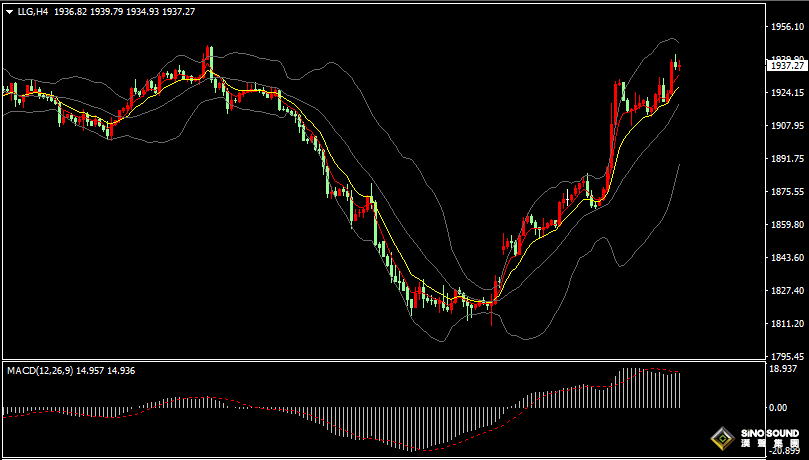Click the 1956.10 price axis label
Viewport: 809px width, 460px height.
pos(788,27)
